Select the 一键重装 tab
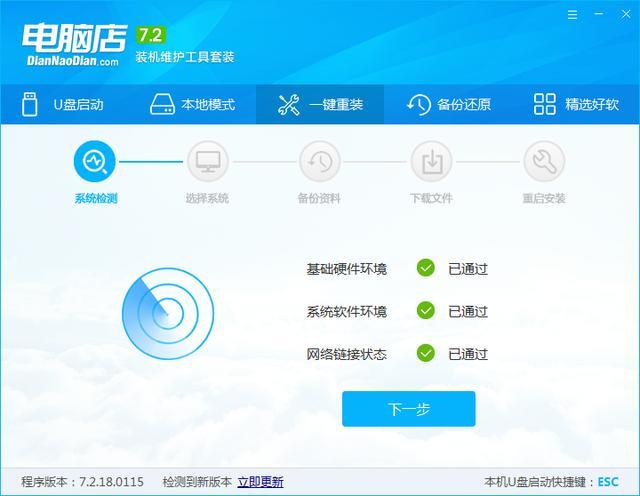640x496 pixels. click(x=320, y=105)
